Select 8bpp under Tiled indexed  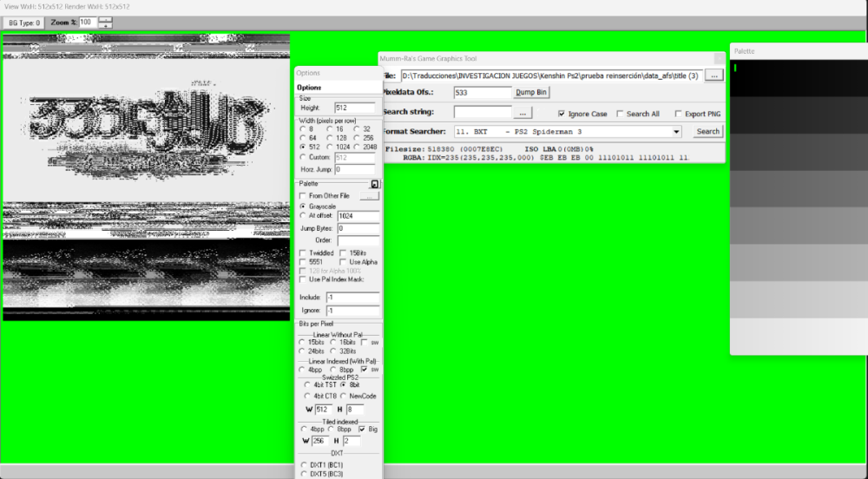(331, 430)
